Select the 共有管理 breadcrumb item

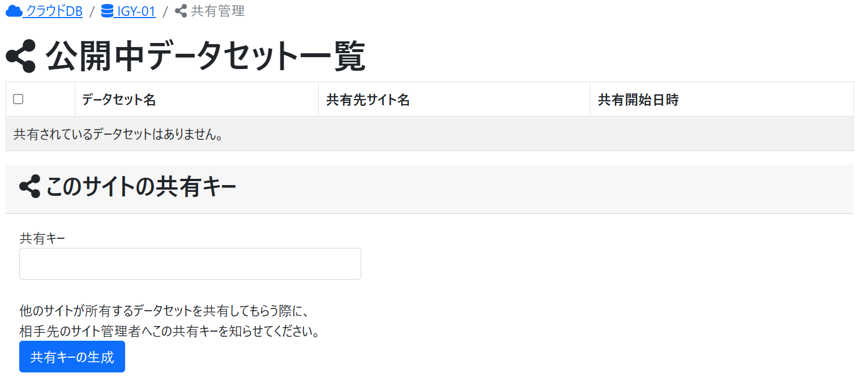(x=217, y=11)
